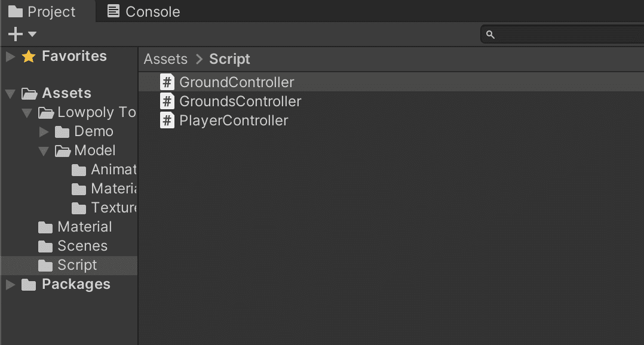This screenshot has width=644, height=345.
Task: Expand the Favorites tree section
Action: pos(10,57)
